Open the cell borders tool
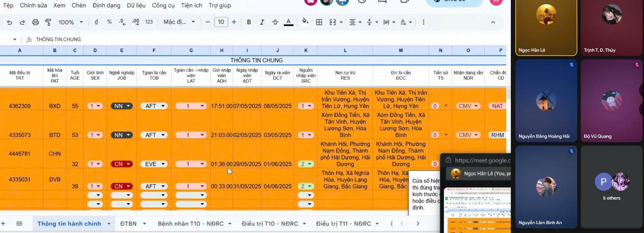This screenshot has width=644, height=233. pyautogui.click(x=319, y=22)
